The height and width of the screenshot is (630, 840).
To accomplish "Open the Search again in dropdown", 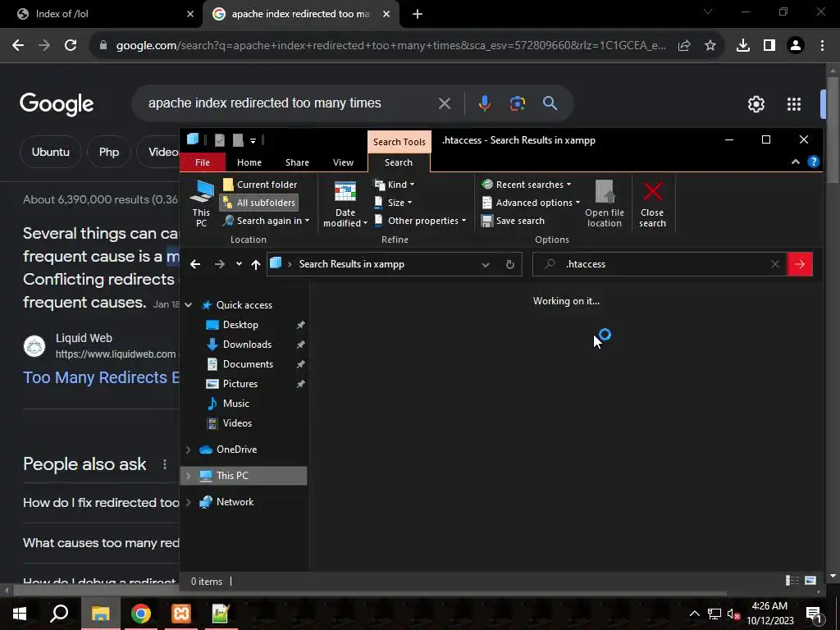I will (267, 221).
